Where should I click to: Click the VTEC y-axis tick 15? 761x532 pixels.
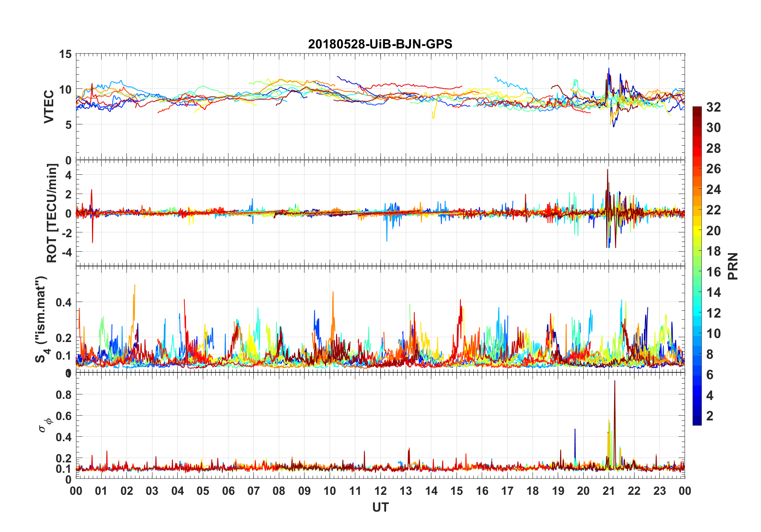(x=65, y=54)
